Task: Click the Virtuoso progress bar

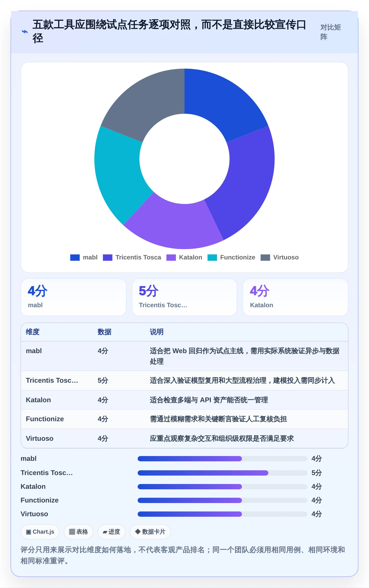Action: tap(222, 514)
